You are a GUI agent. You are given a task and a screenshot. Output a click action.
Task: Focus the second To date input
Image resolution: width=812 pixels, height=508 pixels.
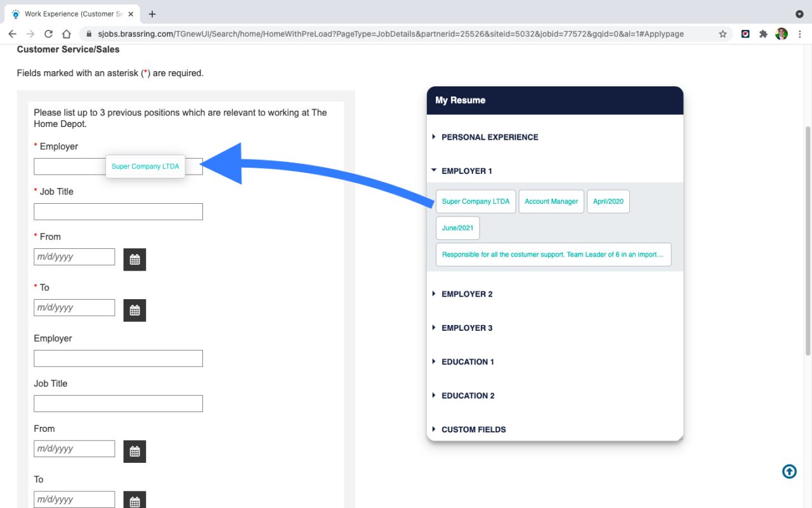[74, 499]
